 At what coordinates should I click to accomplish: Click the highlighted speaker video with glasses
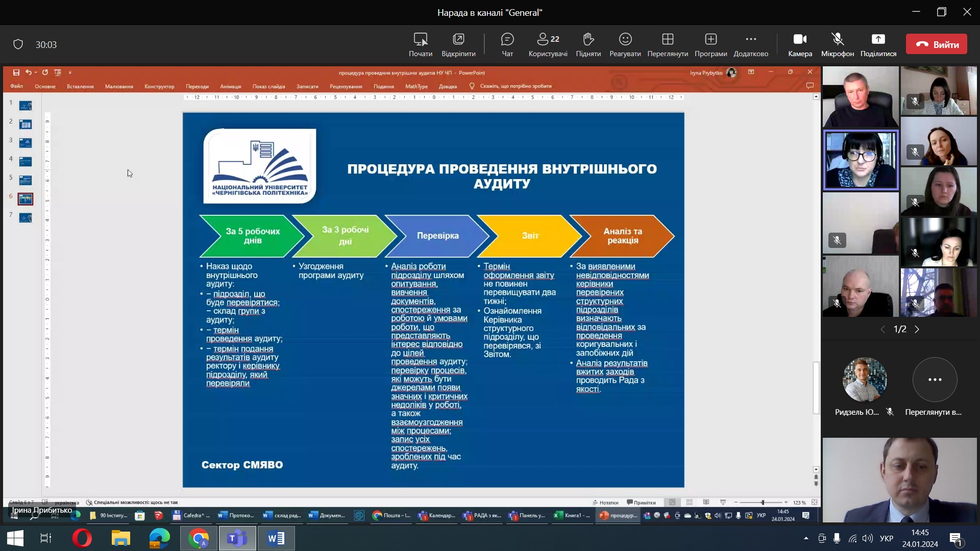pyautogui.click(x=861, y=160)
